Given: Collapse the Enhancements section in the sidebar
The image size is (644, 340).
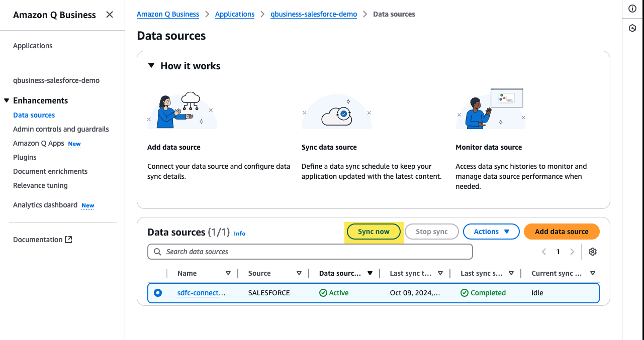Looking at the screenshot, I should tap(6, 100).
